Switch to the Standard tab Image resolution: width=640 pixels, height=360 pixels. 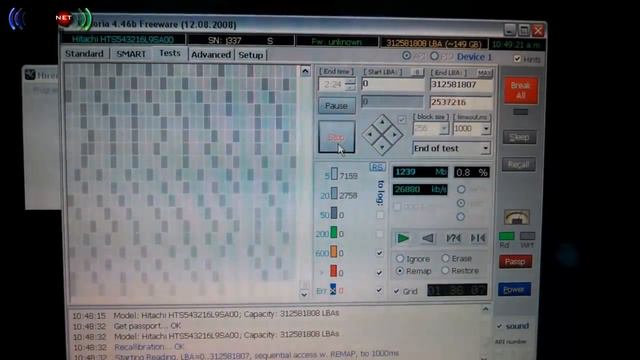point(84,54)
